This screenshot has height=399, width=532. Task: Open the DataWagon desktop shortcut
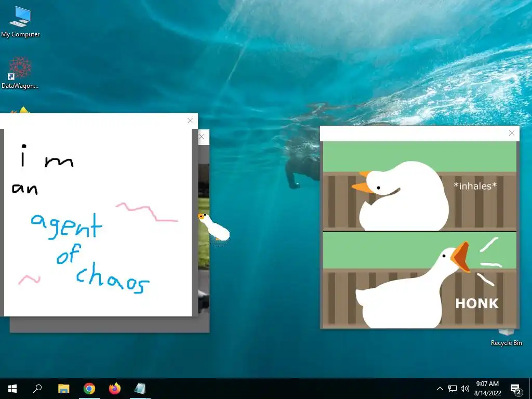tap(20, 72)
